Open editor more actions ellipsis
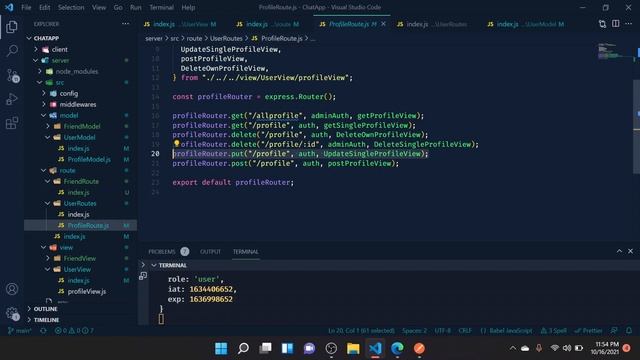Image resolution: width=640 pixels, height=360 pixels. 628,24
